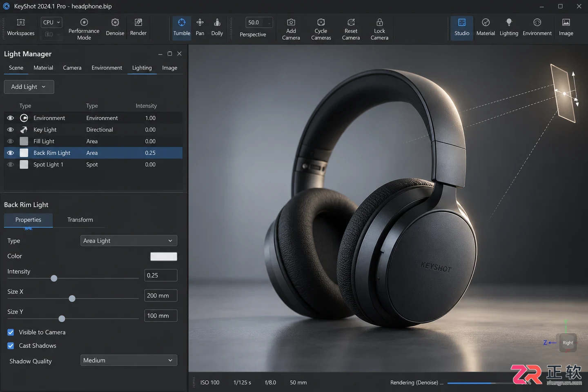Click the field of view 50.0 box

pos(259,22)
